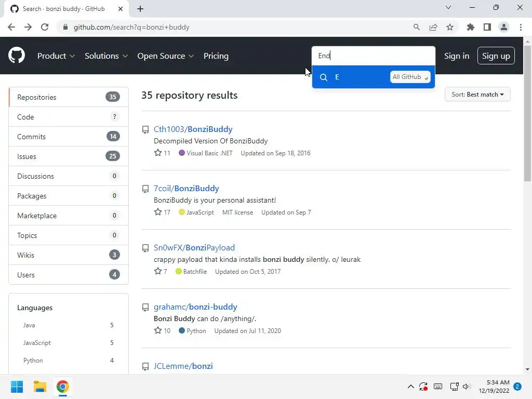Close the GitHub search browser tab
Image resolution: width=532 pixels, height=399 pixels.
[x=121, y=9]
